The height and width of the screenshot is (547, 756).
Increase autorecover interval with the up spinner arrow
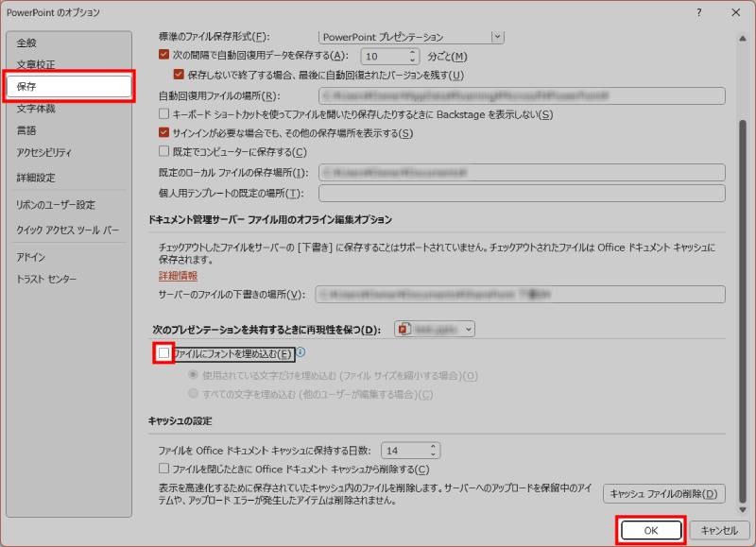(411, 52)
